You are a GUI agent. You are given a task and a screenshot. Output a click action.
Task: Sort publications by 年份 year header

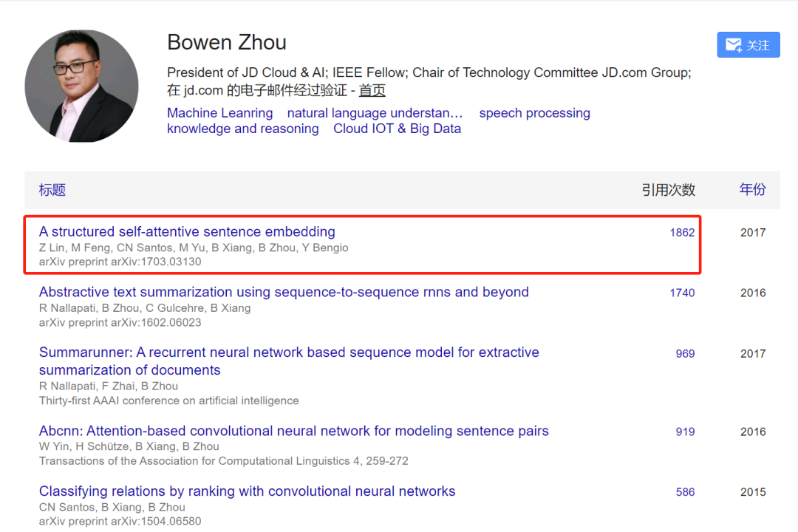coord(752,190)
